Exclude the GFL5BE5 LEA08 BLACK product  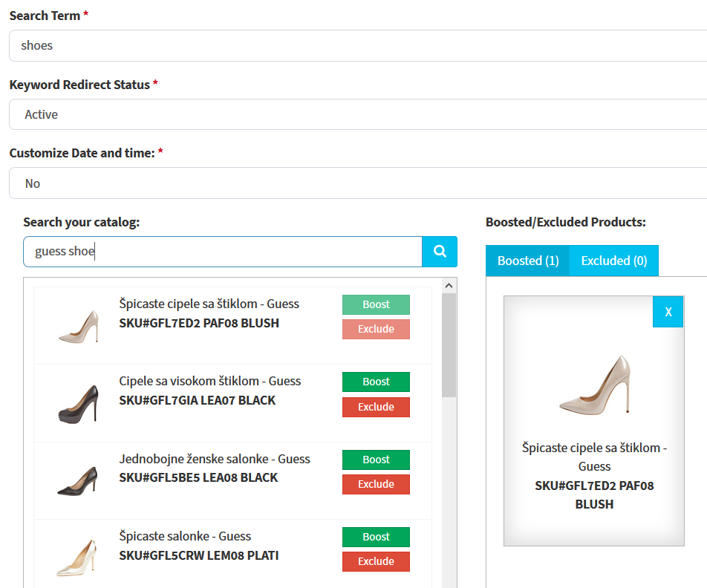(376, 484)
